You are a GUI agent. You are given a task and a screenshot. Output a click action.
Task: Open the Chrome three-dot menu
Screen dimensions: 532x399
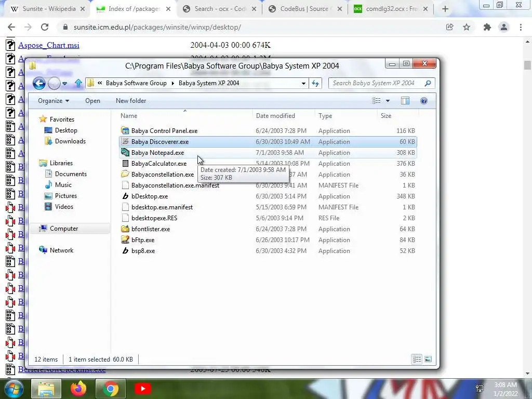point(521,27)
